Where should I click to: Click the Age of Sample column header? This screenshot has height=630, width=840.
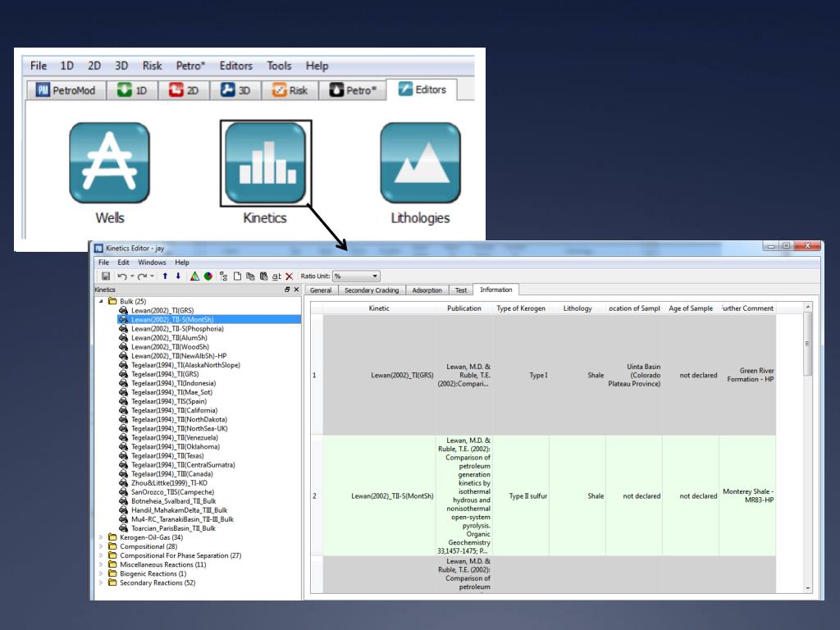[x=691, y=308]
